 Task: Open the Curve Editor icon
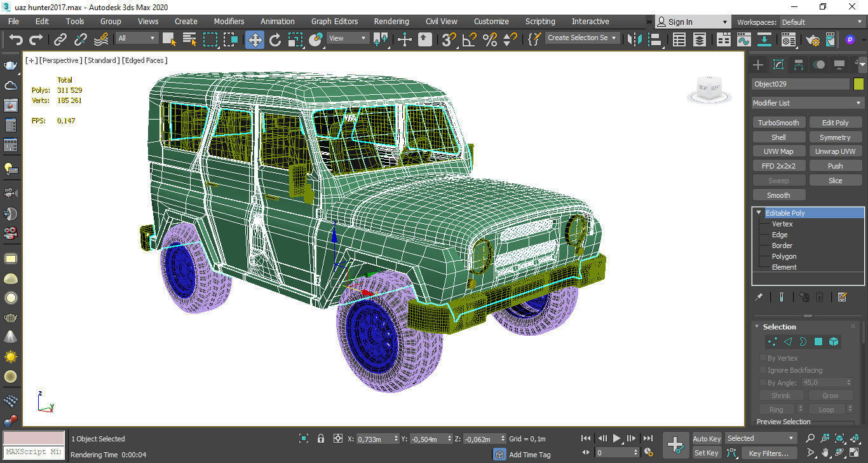click(x=744, y=39)
